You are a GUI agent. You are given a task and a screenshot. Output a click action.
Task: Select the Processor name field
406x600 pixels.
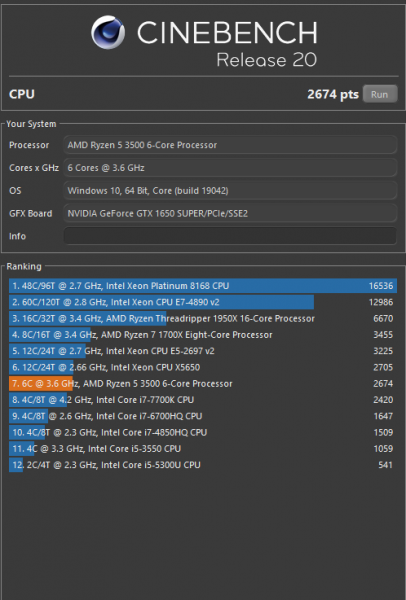230,145
